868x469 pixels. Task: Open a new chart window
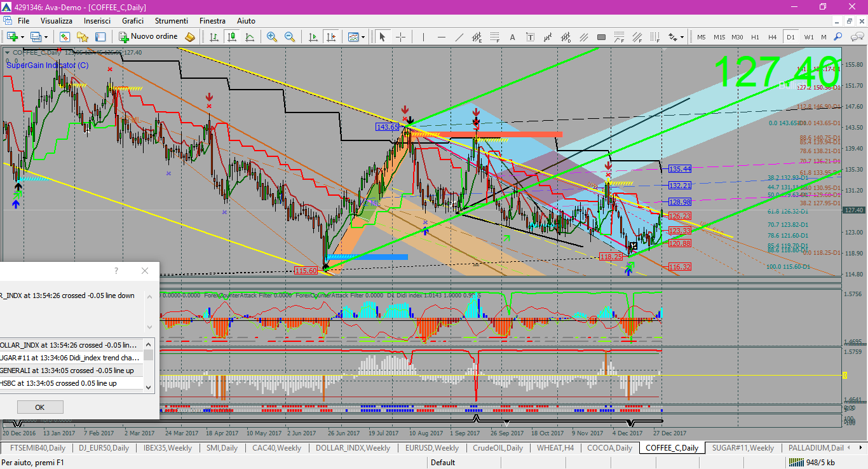[12, 37]
